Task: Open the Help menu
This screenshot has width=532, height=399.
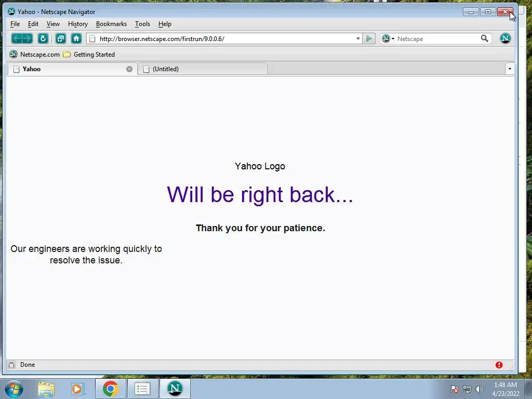Action: click(165, 24)
